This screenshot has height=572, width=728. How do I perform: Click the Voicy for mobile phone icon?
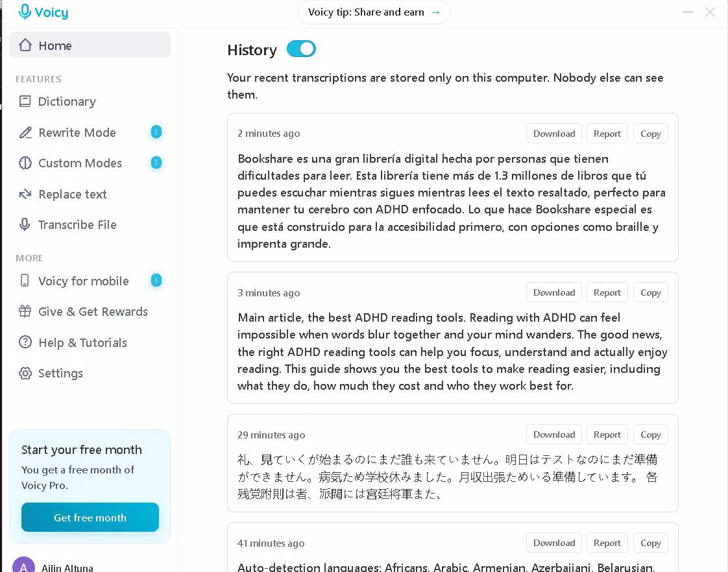(x=25, y=280)
